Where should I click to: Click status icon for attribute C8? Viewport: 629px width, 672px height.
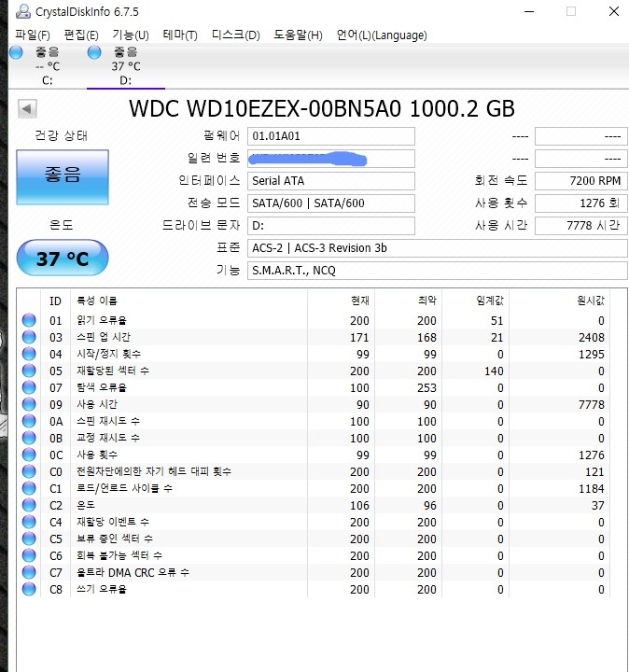point(29,589)
